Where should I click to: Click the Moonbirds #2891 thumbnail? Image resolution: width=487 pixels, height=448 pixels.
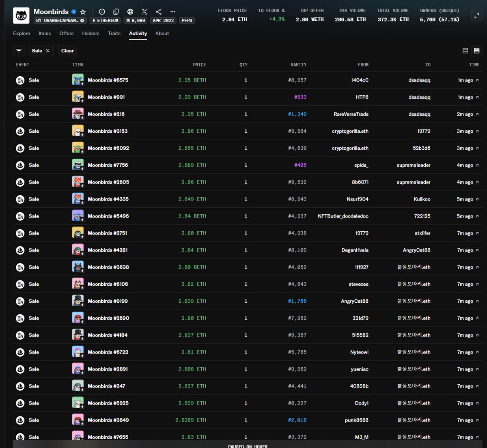(x=78, y=369)
